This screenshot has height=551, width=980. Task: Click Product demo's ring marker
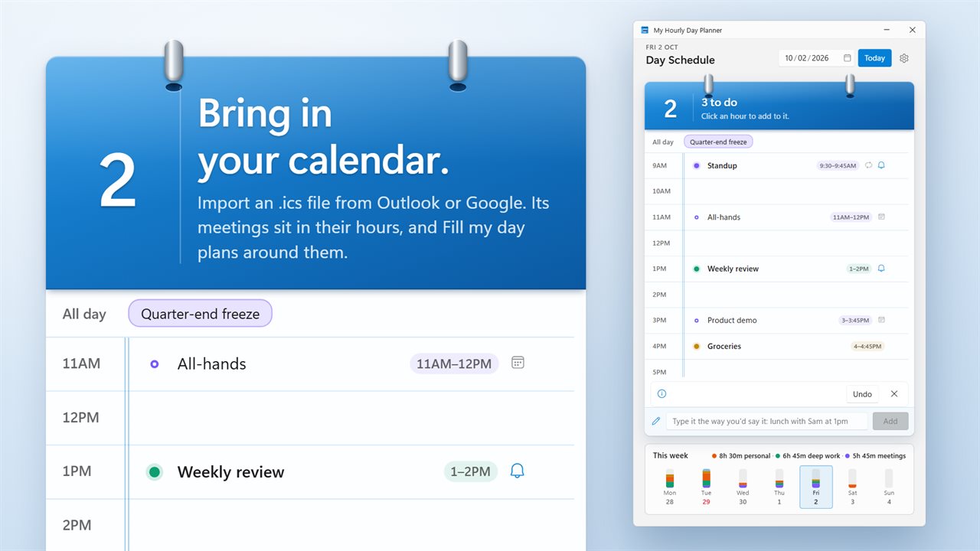[696, 320]
